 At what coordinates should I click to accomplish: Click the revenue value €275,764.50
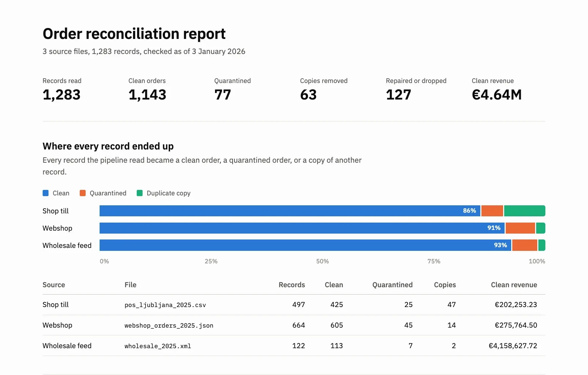coord(516,325)
